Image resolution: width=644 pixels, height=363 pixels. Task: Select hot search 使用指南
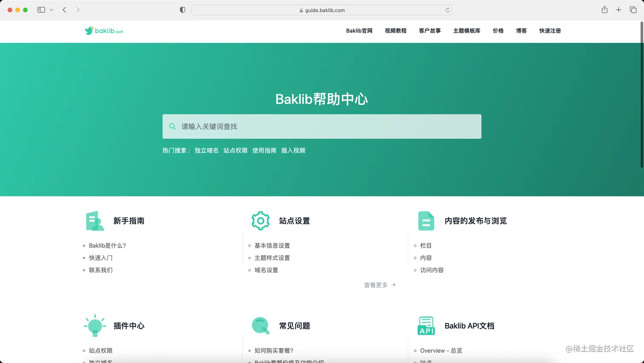264,150
